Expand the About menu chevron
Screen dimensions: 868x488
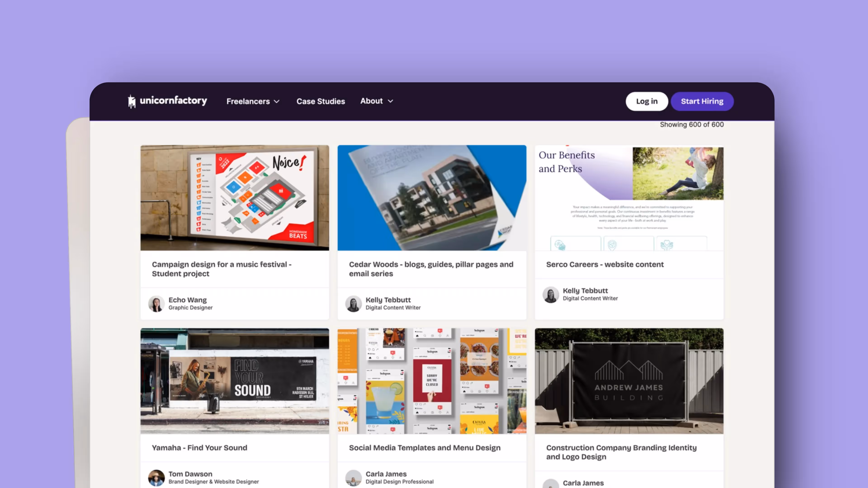(x=390, y=101)
